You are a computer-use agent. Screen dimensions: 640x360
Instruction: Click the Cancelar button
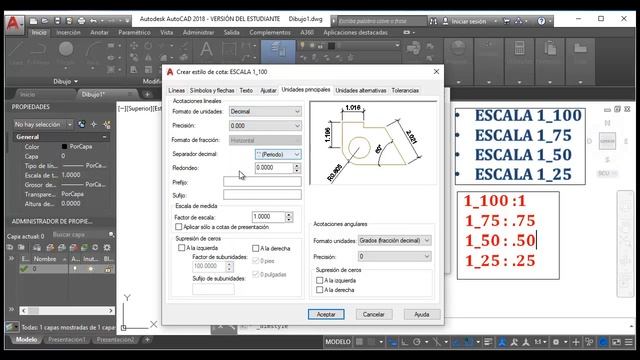point(374,314)
